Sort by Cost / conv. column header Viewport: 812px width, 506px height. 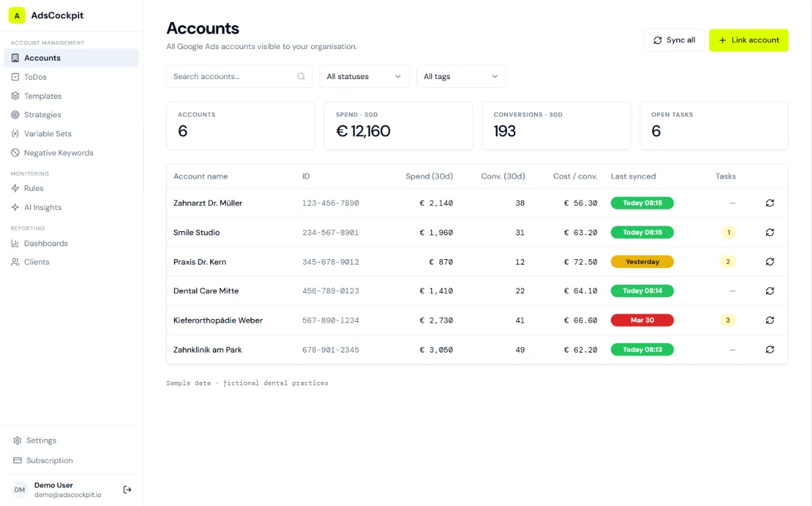(x=575, y=177)
